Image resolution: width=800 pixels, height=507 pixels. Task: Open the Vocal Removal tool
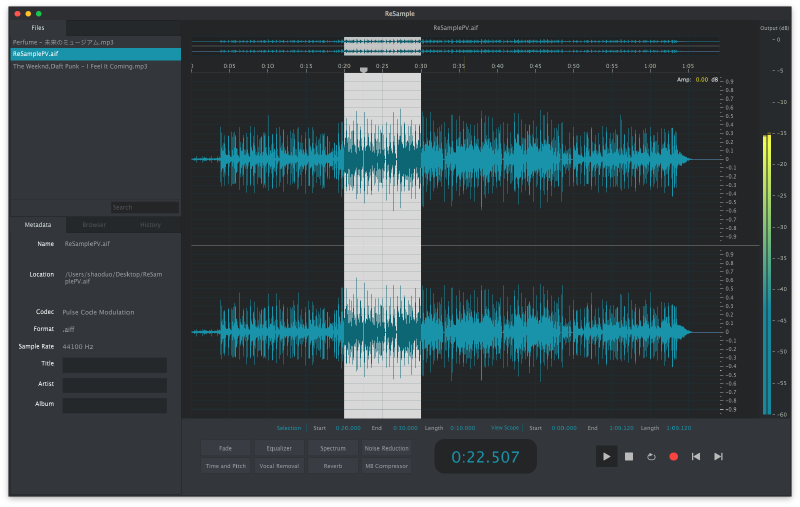279,466
